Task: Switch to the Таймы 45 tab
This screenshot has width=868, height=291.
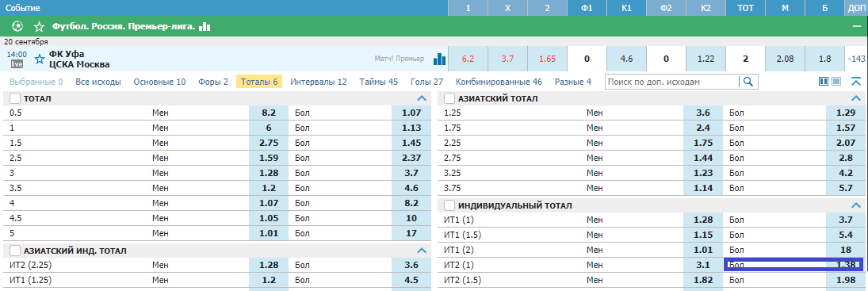Action: [x=379, y=82]
